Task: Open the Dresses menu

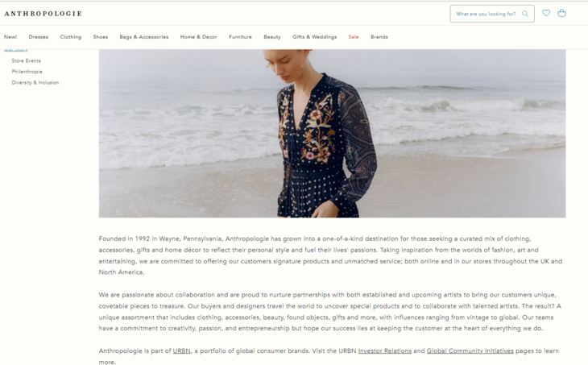Action: tap(38, 37)
